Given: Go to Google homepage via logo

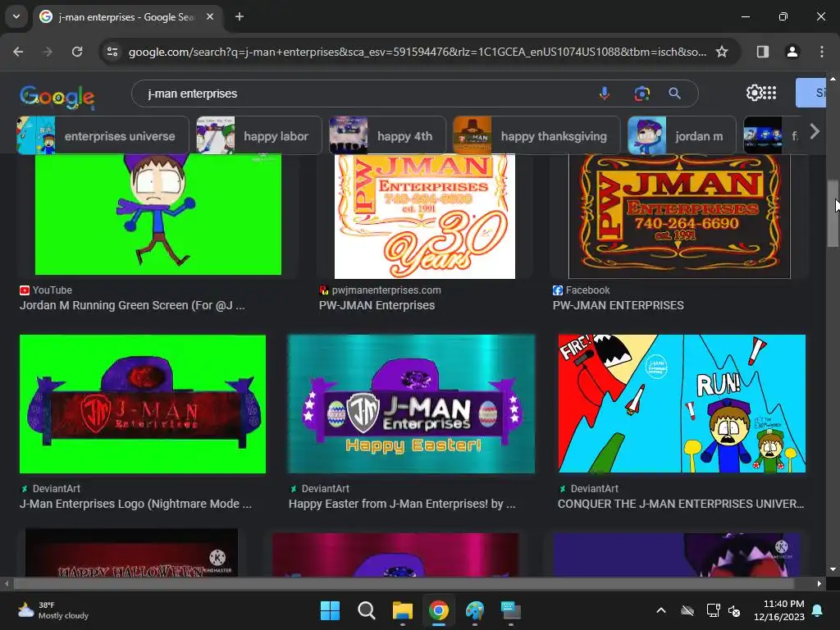Looking at the screenshot, I should (x=57, y=97).
